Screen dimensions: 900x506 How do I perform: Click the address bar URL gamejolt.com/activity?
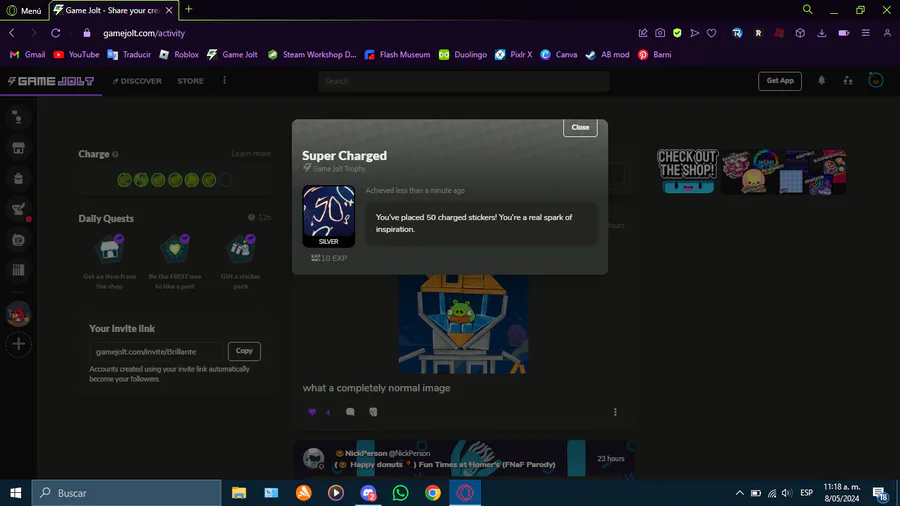[x=144, y=33]
